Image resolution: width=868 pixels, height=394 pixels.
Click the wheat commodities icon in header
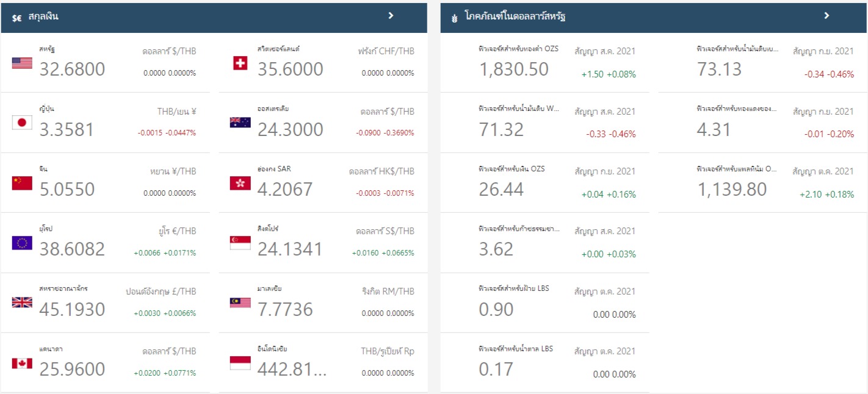click(454, 18)
